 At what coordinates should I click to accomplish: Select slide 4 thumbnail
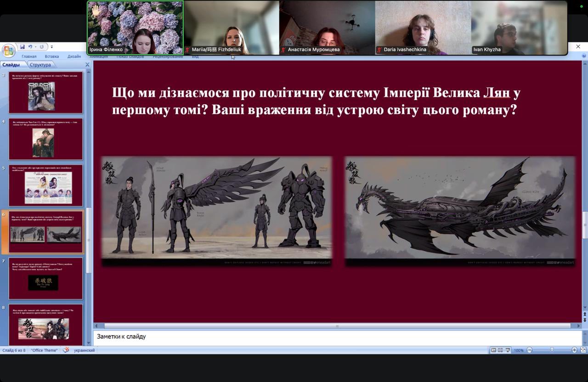click(45, 139)
